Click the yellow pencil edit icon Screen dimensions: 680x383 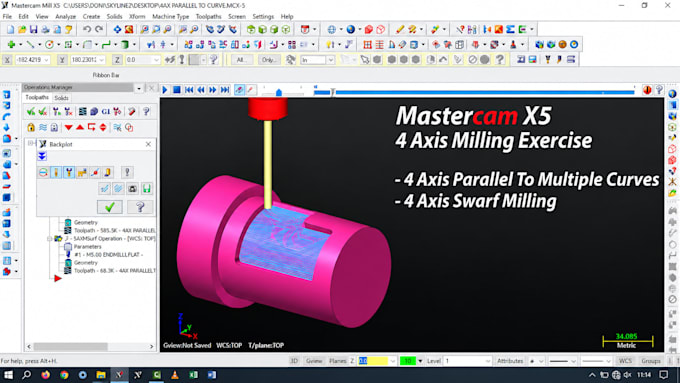(x=399, y=29)
